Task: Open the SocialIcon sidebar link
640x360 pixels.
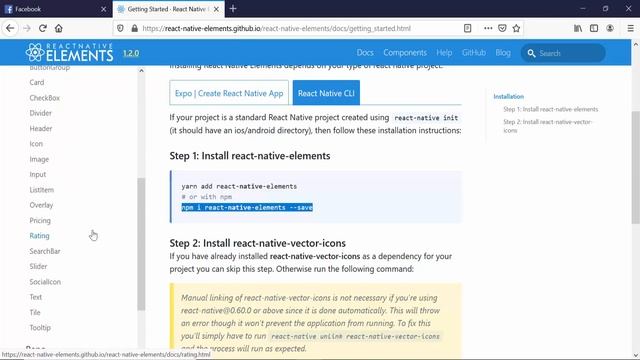Action: (x=45, y=282)
